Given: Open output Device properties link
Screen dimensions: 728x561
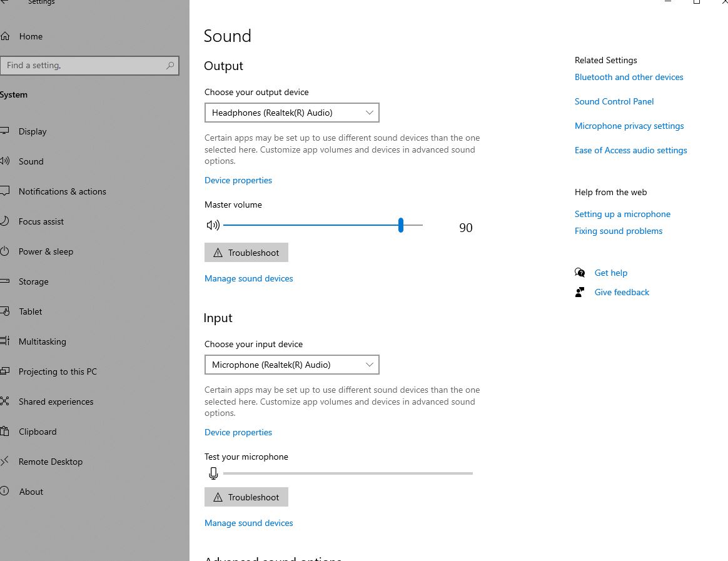Looking at the screenshot, I should pyautogui.click(x=238, y=180).
